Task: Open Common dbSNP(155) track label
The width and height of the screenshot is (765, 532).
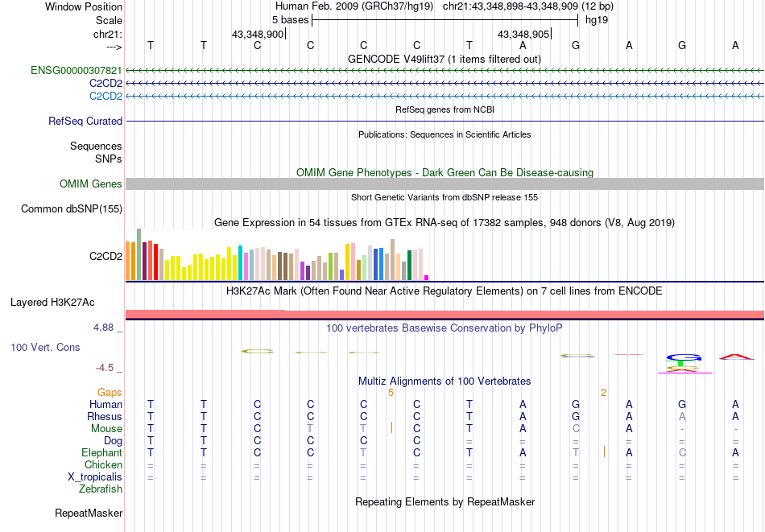Action: pyautogui.click(x=72, y=208)
